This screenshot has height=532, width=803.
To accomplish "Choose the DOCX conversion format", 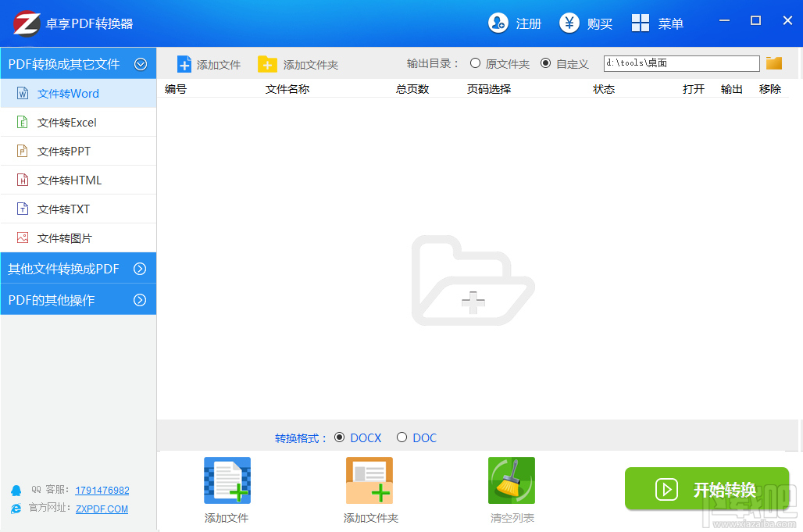I will (x=339, y=437).
